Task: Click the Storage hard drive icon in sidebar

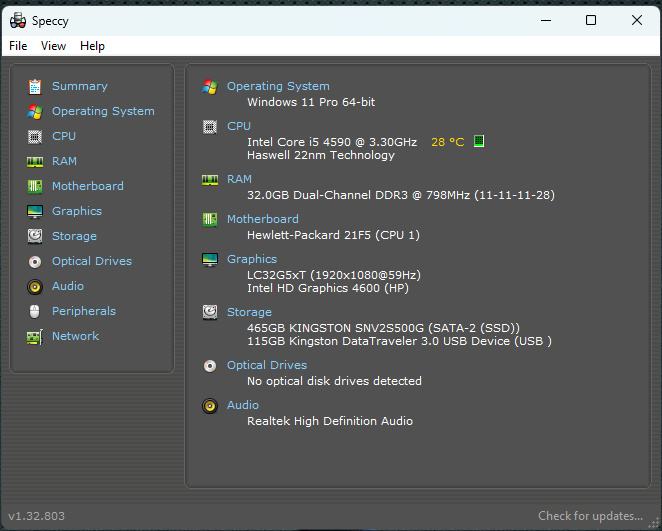Action: 35,236
